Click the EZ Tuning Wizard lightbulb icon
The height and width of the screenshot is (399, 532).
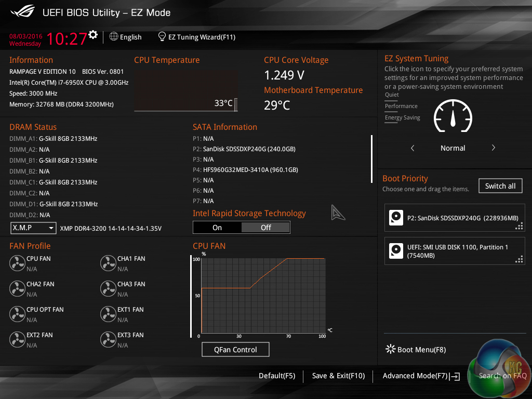click(162, 36)
